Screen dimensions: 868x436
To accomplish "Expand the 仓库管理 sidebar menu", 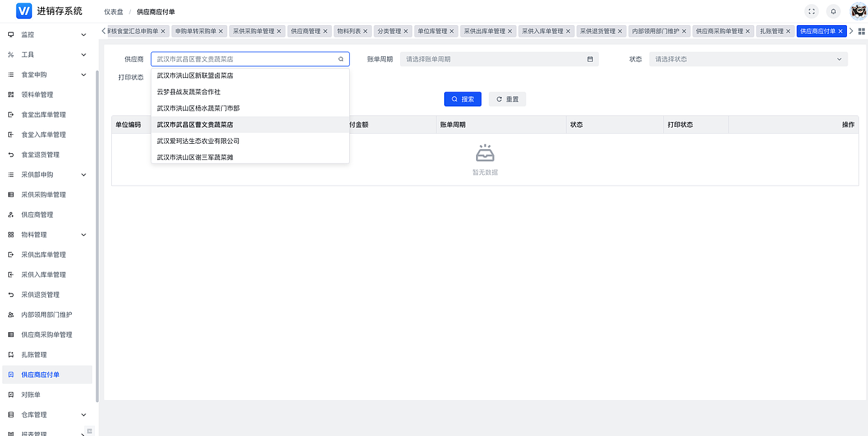I will tap(46, 415).
